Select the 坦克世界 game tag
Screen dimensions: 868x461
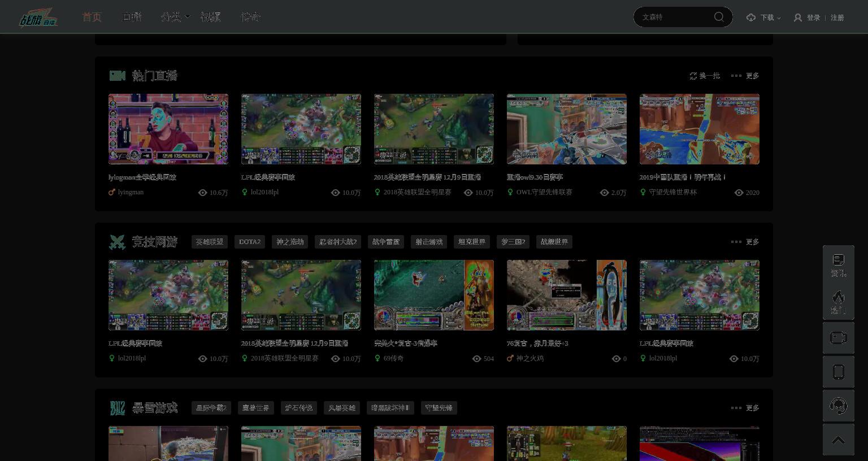click(472, 242)
